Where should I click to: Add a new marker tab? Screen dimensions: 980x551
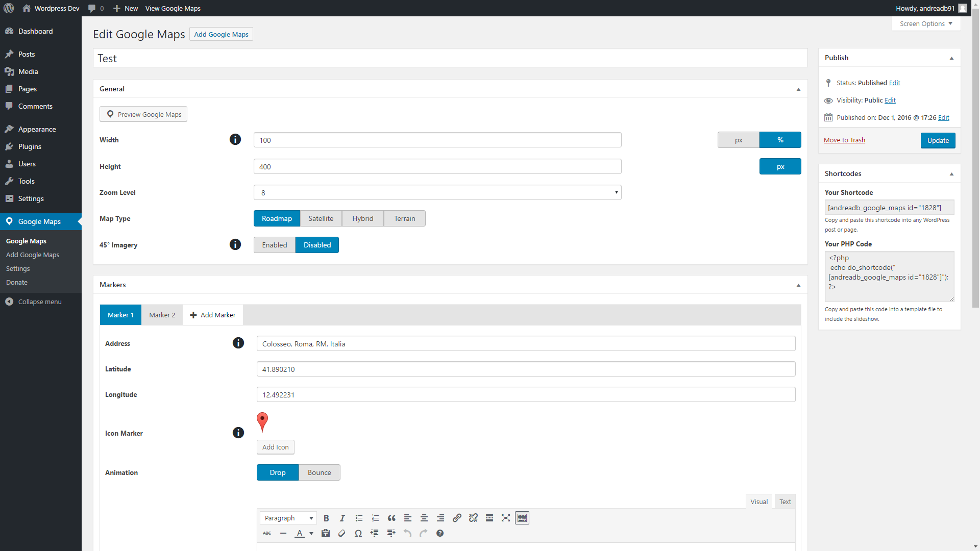click(213, 315)
